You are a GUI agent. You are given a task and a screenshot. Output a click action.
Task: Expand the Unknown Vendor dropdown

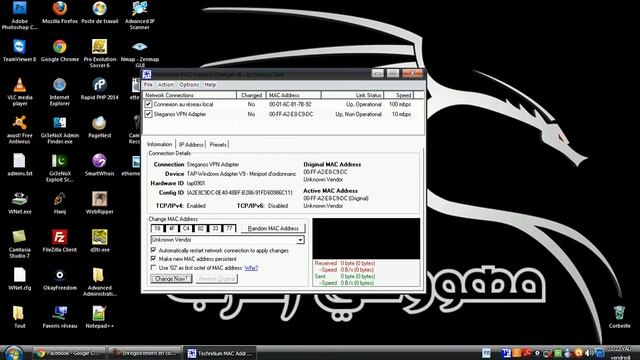[300, 240]
